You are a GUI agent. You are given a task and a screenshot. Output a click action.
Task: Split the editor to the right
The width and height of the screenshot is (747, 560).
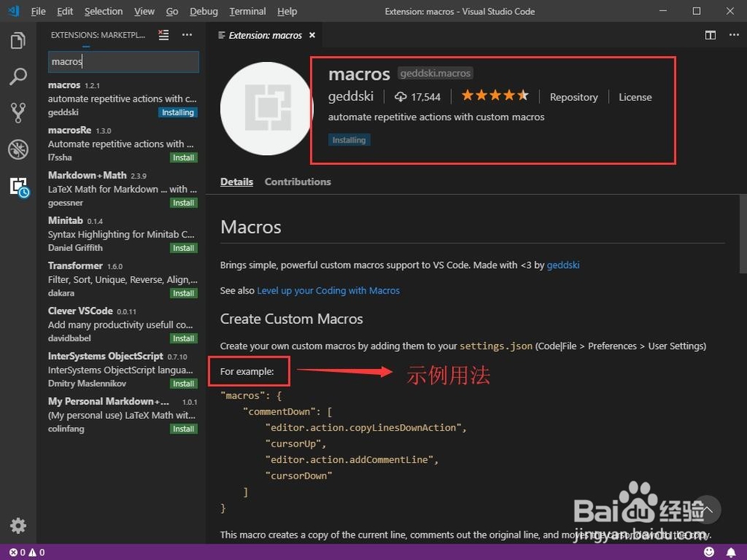click(x=710, y=35)
